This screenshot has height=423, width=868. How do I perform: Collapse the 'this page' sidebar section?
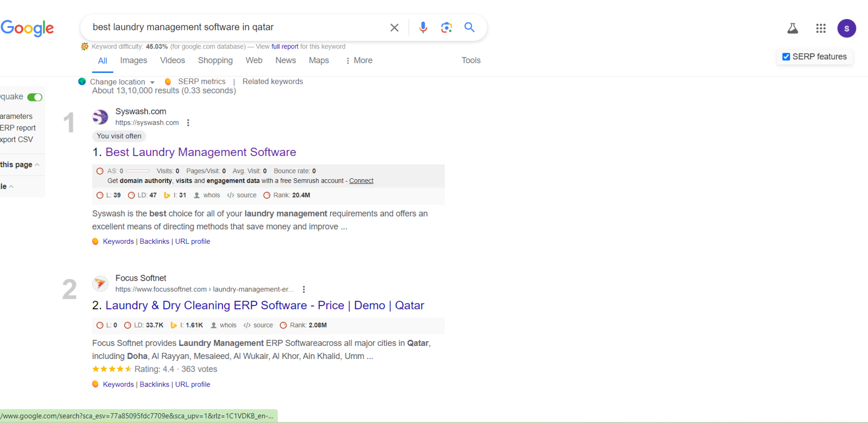click(x=37, y=165)
